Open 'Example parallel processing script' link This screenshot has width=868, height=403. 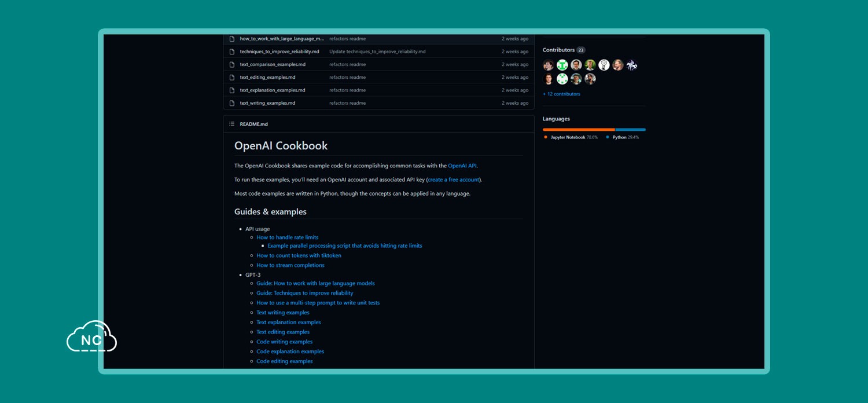(345, 246)
